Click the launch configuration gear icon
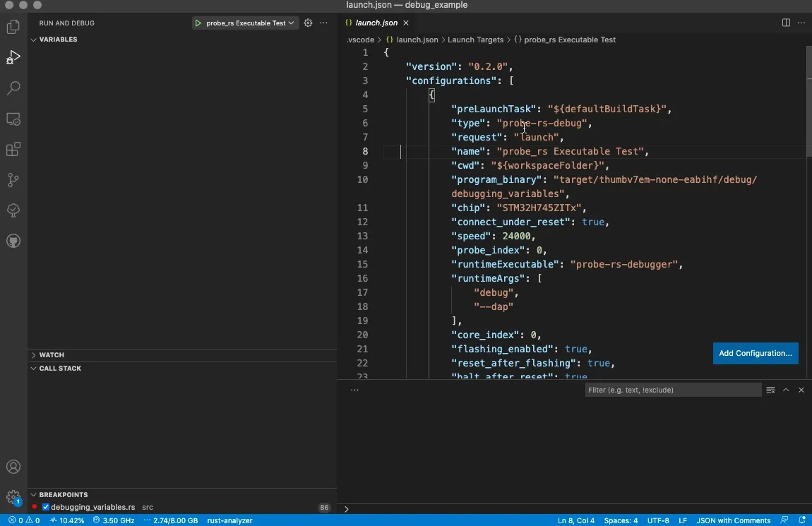Image resolution: width=812 pixels, height=526 pixels. [308, 23]
